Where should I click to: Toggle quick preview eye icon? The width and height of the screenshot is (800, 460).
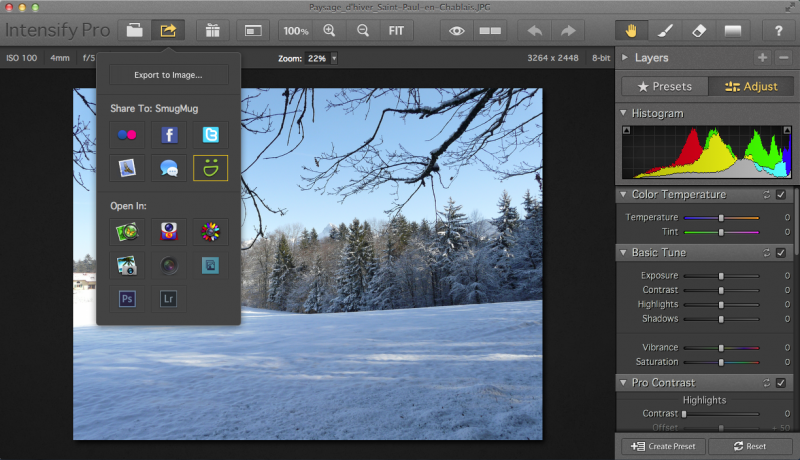pyautogui.click(x=457, y=31)
